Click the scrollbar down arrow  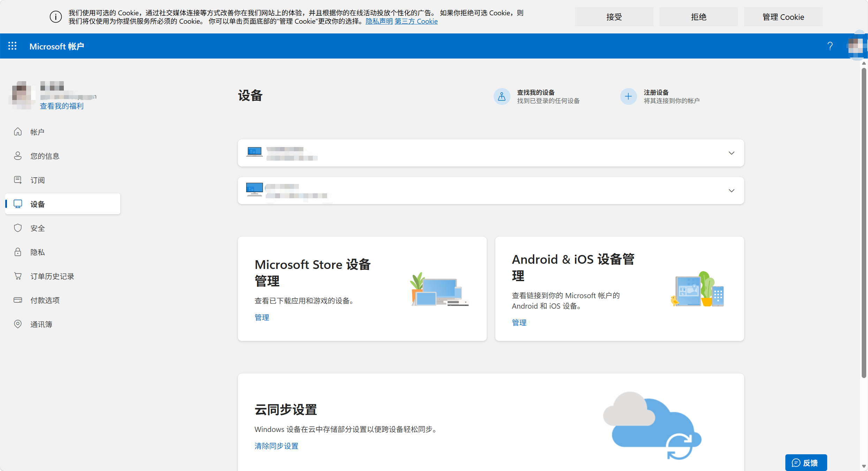coord(864,466)
